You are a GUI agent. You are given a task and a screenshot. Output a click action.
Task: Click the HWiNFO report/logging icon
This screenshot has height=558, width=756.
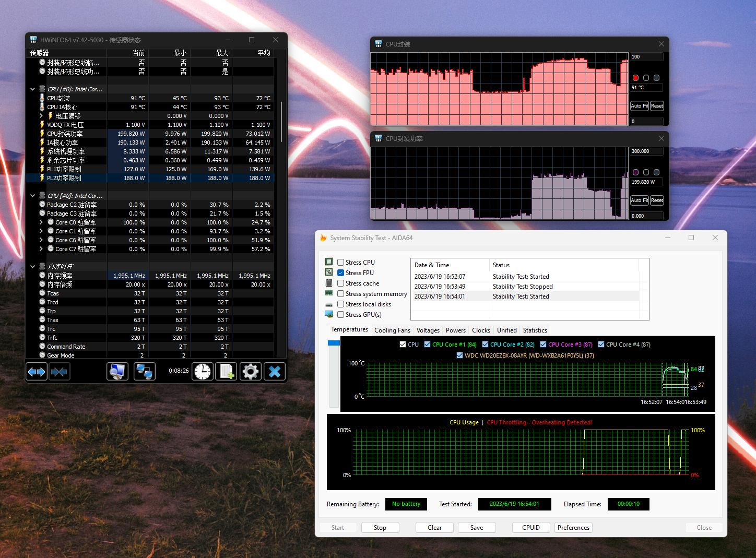click(x=226, y=371)
